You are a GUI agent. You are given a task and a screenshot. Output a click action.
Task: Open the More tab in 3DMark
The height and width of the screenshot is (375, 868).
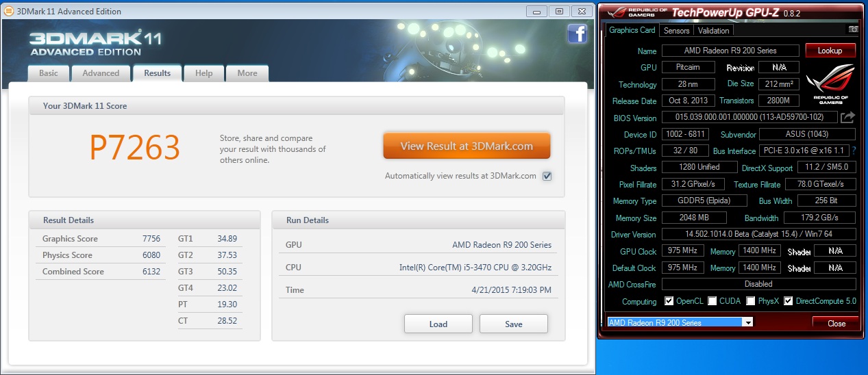247,73
